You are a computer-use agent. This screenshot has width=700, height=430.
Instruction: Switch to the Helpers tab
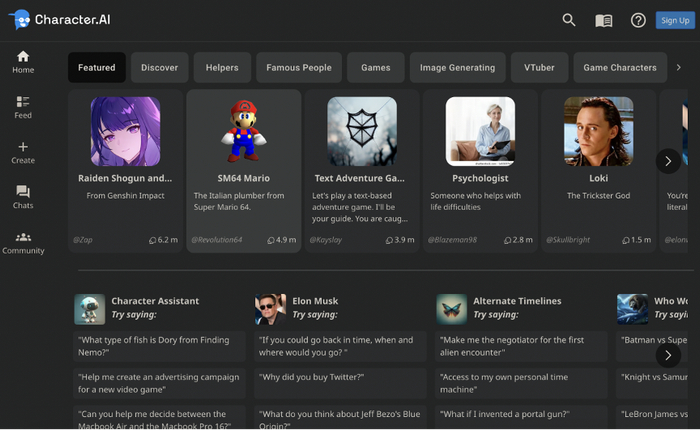coord(222,67)
